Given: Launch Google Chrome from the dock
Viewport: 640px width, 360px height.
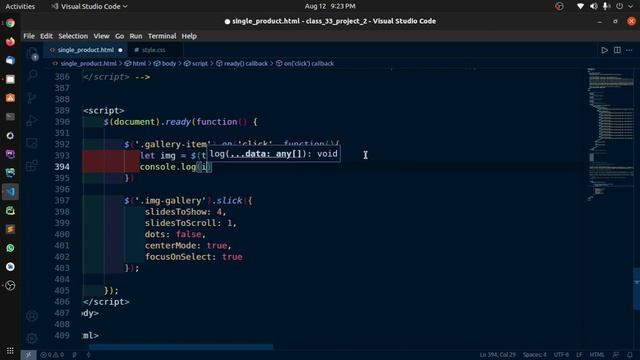Looking at the screenshot, I should [10, 23].
